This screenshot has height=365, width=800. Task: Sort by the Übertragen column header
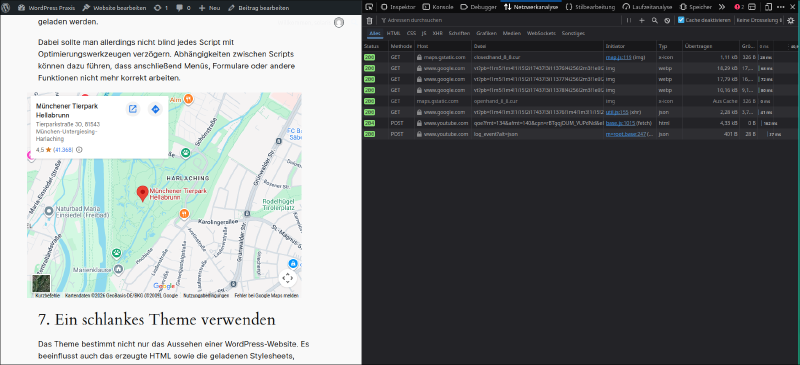(x=711, y=46)
